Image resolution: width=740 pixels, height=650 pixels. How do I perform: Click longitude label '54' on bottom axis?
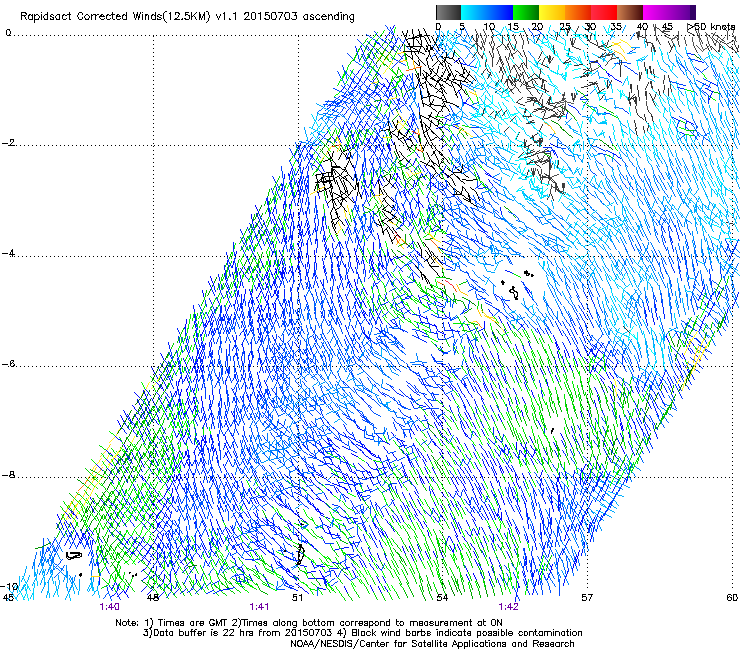coord(442,598)
